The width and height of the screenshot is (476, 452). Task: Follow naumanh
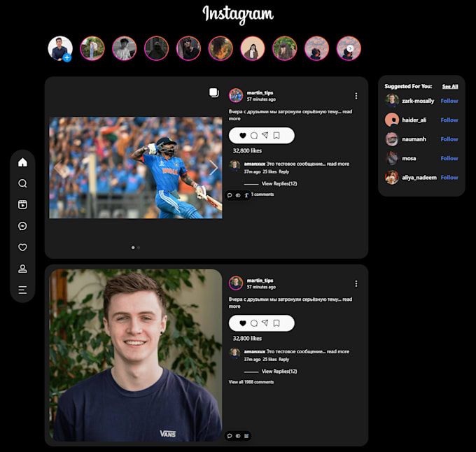pos(449,139)
